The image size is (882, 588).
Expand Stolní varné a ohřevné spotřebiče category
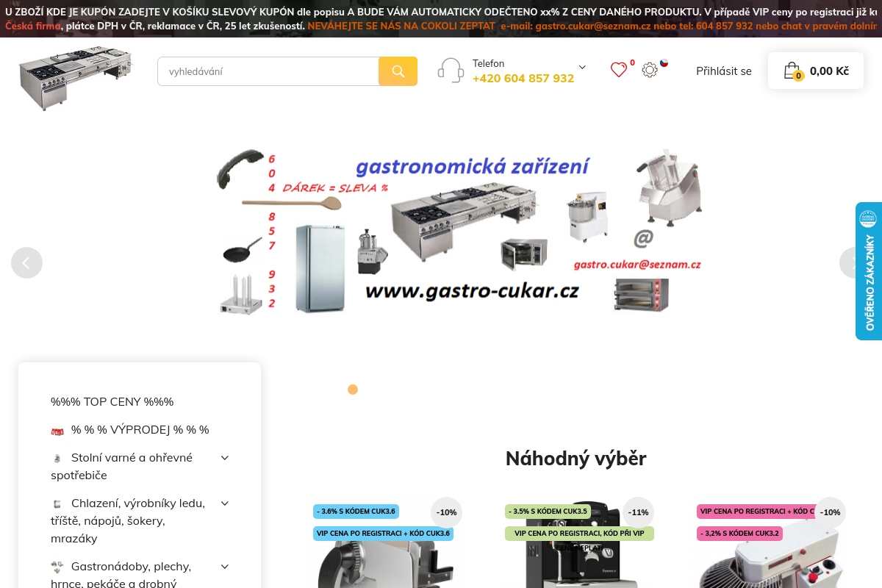pyautogui.click(x=225, y=458)
